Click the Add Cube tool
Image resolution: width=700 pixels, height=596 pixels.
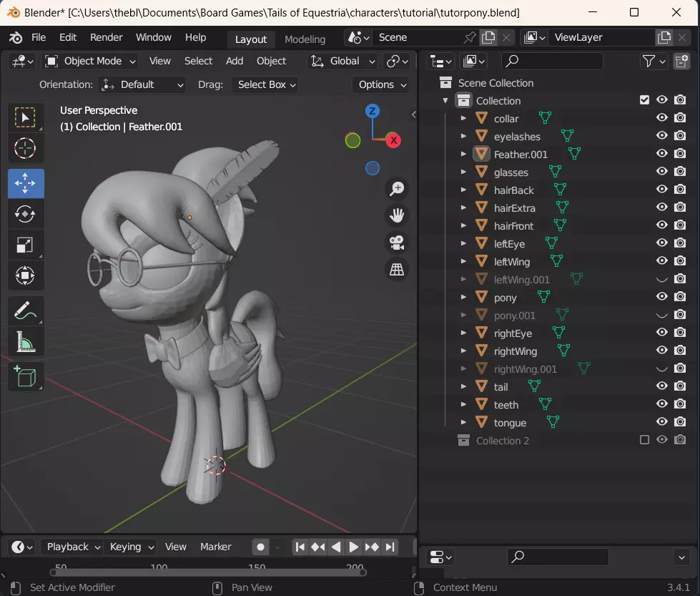[26, 376]
